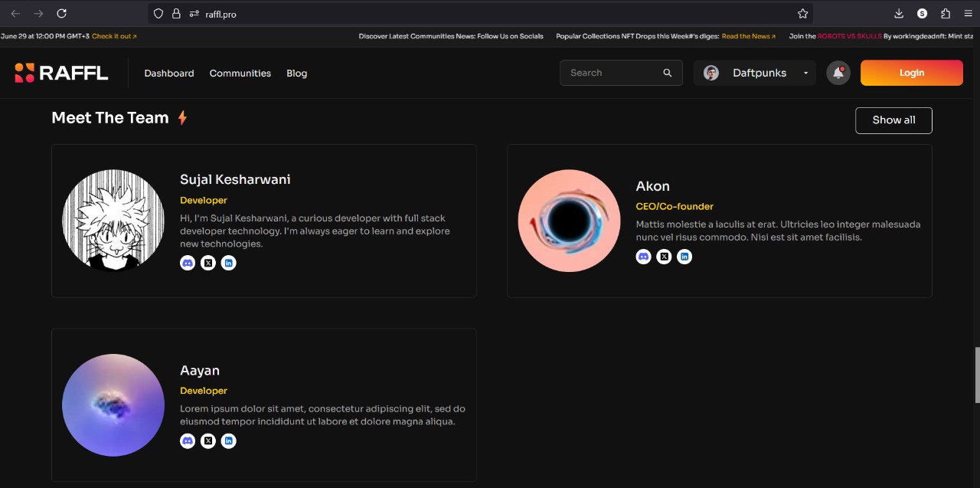Open Sujal Kesharwani's Discord profile icon
The height and width of the screenshot is (488, 980).
[x=188, y=263]
